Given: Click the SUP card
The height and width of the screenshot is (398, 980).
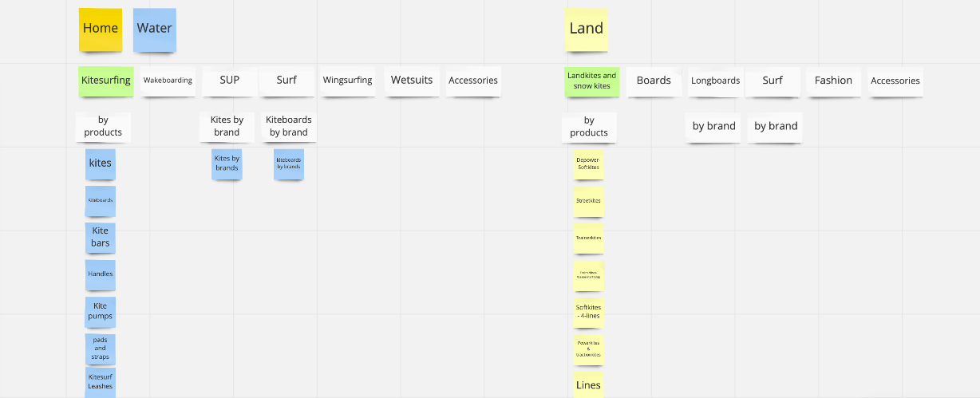Looking at the screenshot, I should click(x=229, y=81).
